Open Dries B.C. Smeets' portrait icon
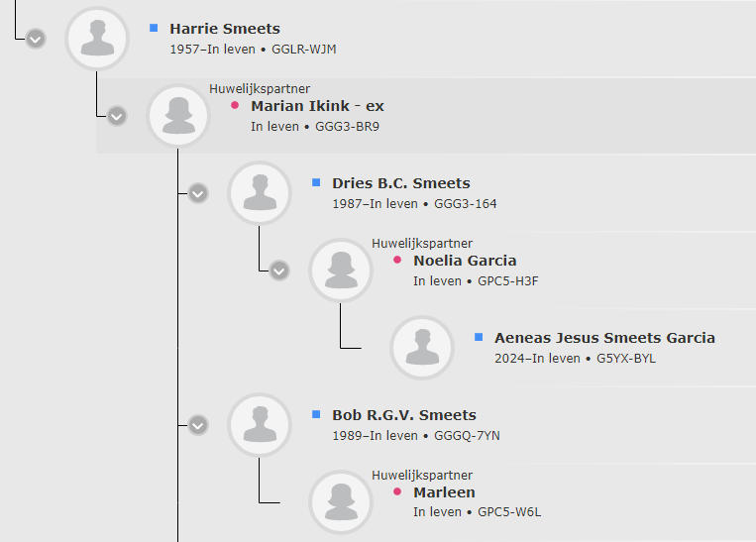This screenshot has width=756, height=542. pyautogui.click(x=260, y=193)
